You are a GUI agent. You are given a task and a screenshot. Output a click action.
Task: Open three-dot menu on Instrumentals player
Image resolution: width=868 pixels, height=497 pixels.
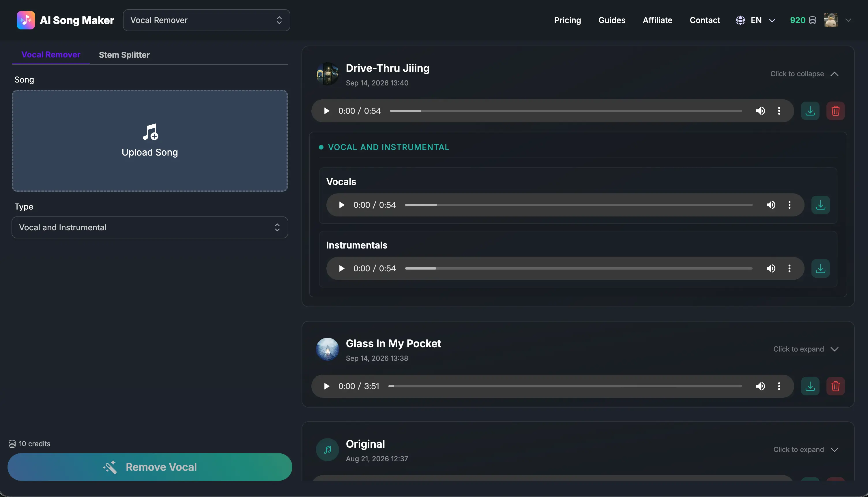click(x=789, y=269)
